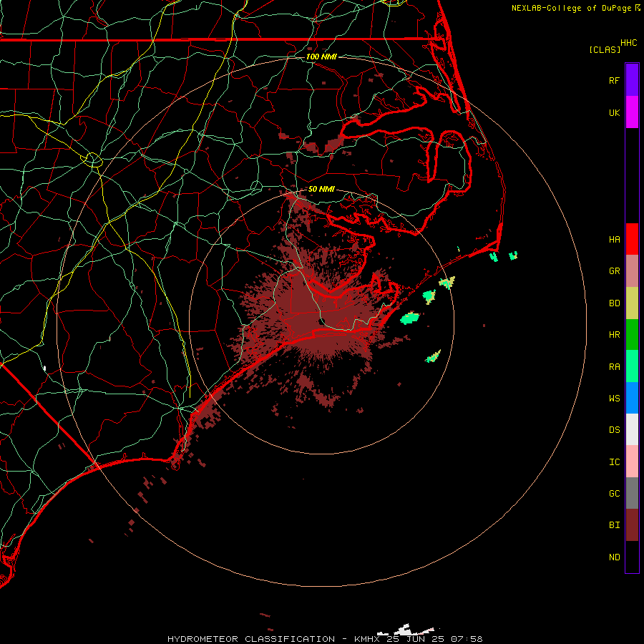Click the GR legend label
This screenshot has height=644, width=644.
tap(614, 270)
